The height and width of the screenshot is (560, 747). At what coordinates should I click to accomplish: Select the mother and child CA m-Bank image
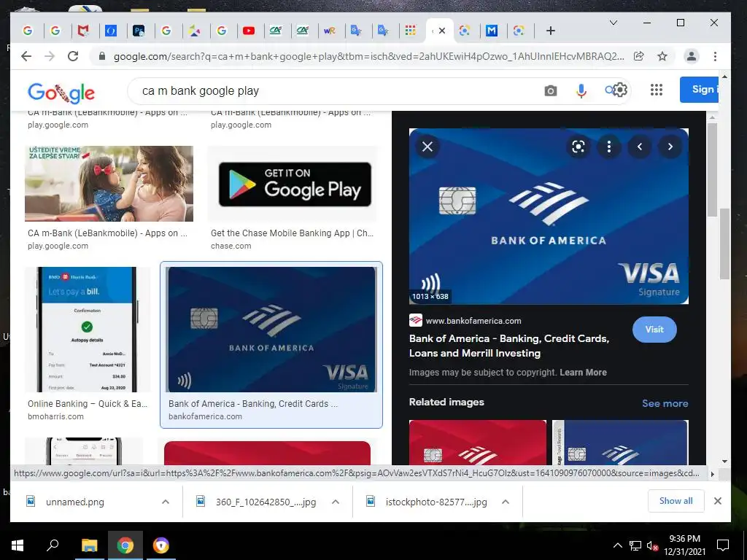(109, 184)
